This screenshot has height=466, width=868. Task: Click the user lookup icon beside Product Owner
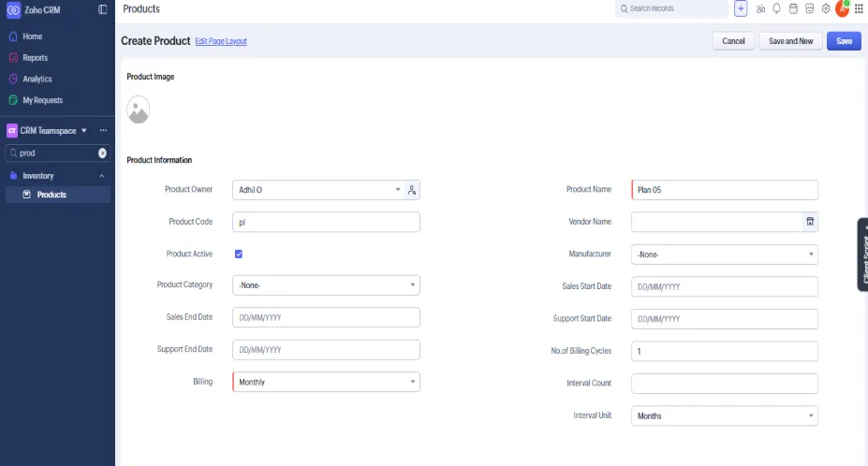point(412,190)
